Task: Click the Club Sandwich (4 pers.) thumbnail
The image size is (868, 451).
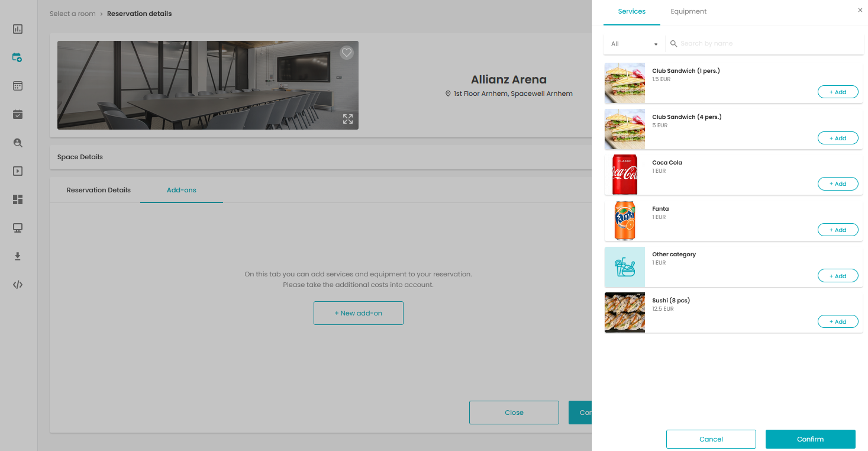Action: [625, 129]
